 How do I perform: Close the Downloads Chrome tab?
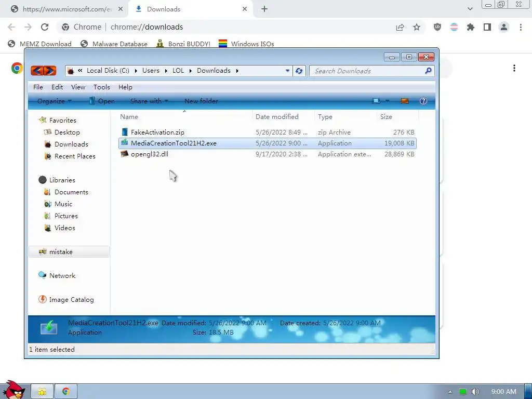click(x=245, y=9)
